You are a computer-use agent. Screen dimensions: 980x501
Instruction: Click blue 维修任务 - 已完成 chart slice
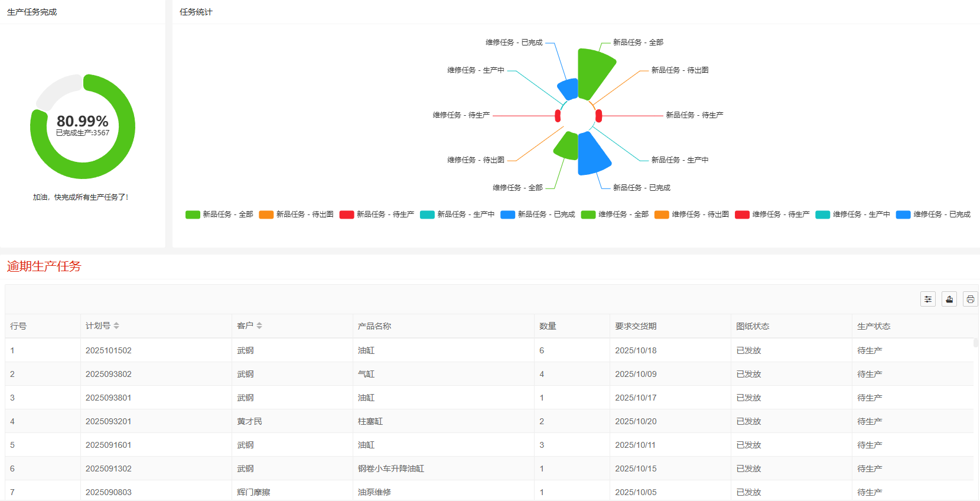[569, 89]
